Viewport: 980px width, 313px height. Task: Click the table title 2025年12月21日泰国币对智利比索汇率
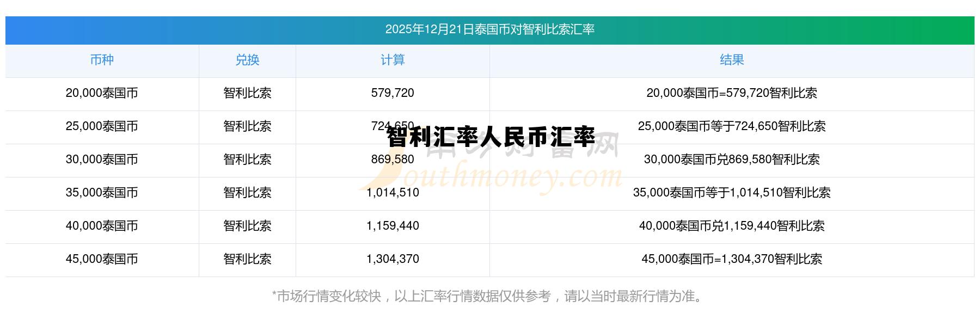coord(489,29)
